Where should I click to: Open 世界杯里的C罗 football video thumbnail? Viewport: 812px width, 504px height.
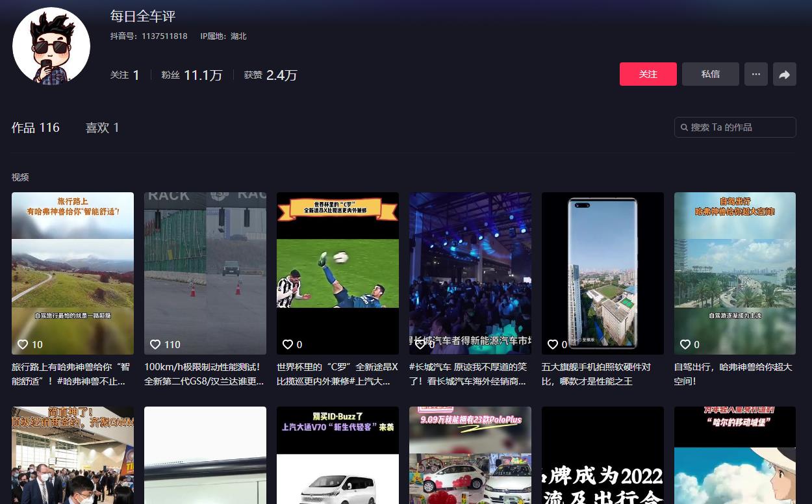point(338,273)
